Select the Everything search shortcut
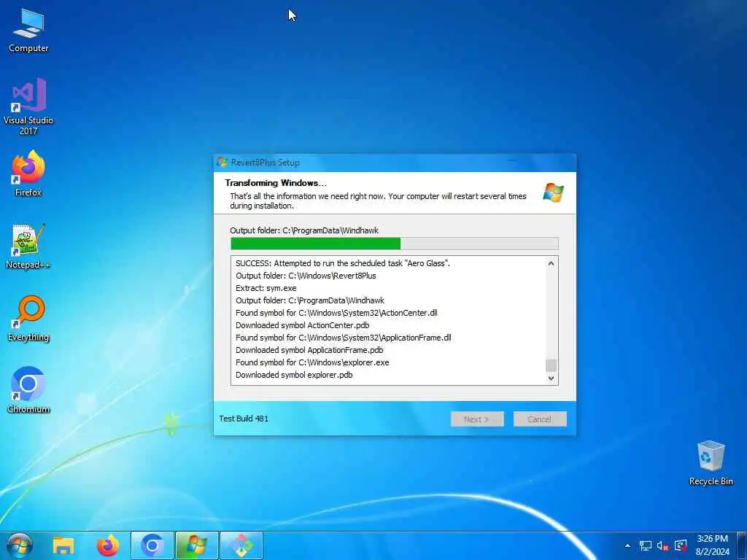Viewport: 747px width, 560px height. click(28, 319)
